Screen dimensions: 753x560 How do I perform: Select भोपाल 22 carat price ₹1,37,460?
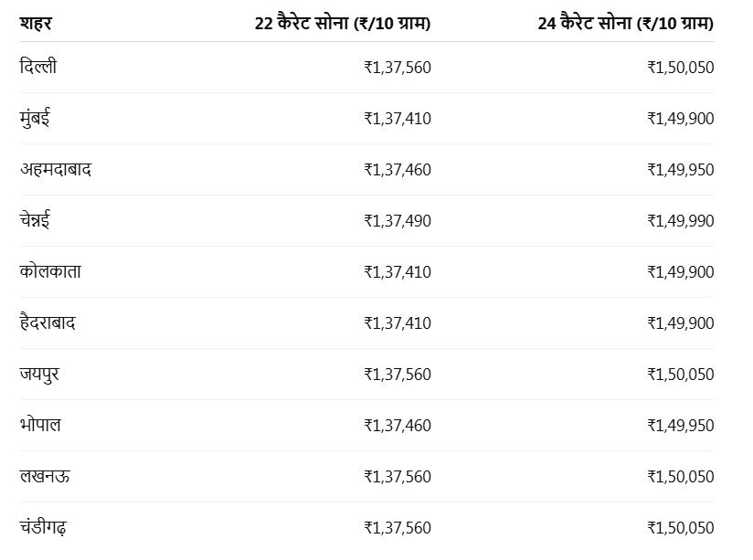click(398, 426)
